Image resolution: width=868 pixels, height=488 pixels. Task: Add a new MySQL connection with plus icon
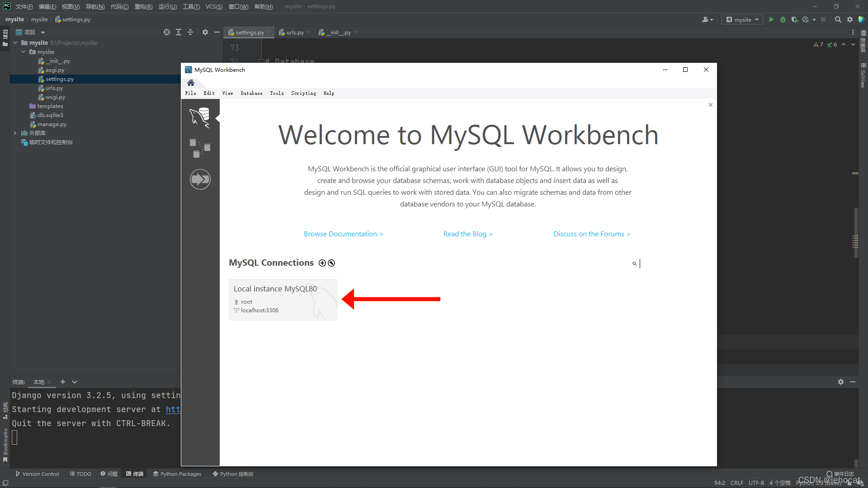[x=322, y=263]
